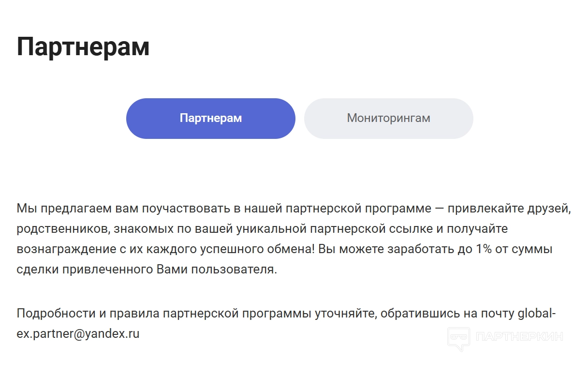Click the Партнеркин watermark chat icon
The image size is (588, 377).
pyautogui.click(x=458, y=338)
